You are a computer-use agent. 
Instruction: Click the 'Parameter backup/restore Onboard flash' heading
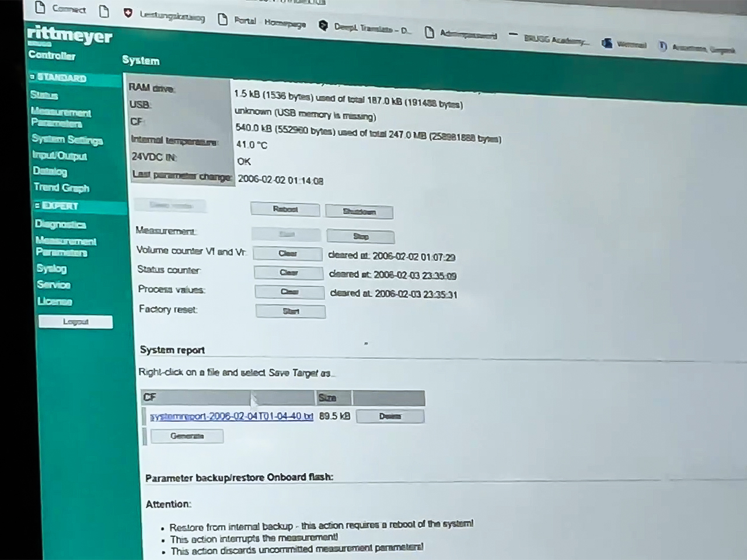(x=239, y=477)
